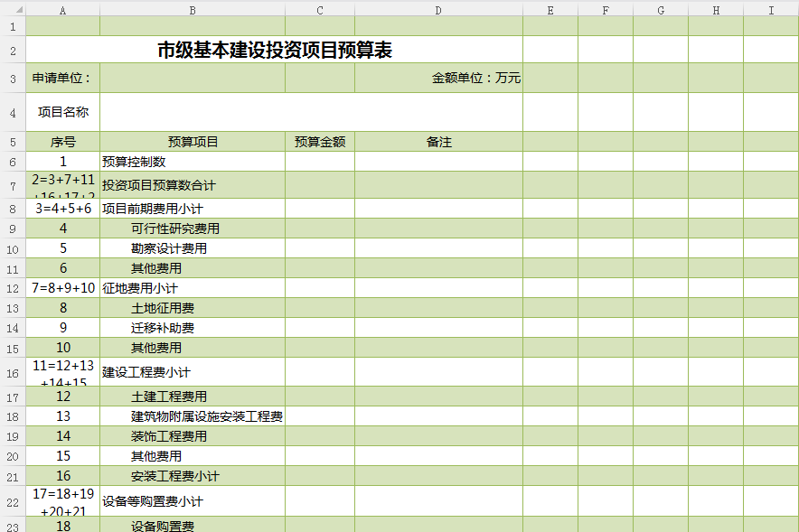The width and height of the screenshot is (799, 532).
Task: Select row 16 header
Action: (13, 372)
